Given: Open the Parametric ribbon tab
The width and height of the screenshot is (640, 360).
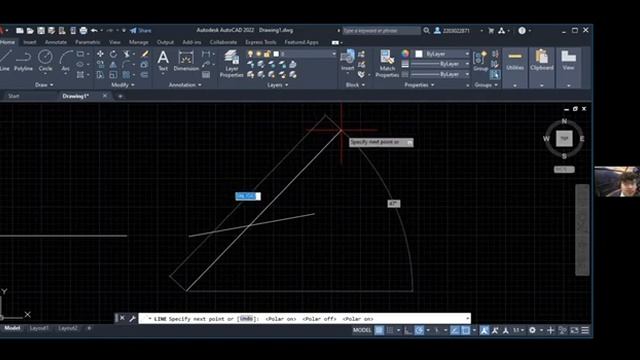Looking at the screenshot, I should click(87, 42).
